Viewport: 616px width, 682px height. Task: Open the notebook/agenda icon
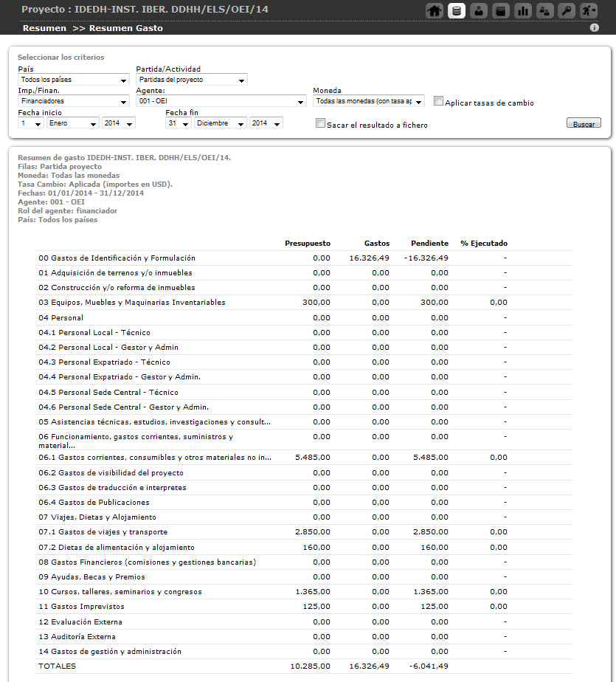(501, 11)
